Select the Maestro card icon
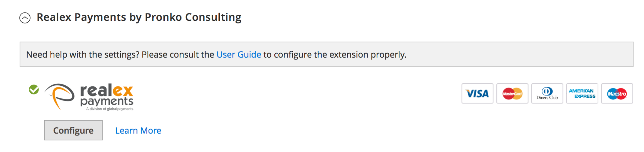 tap(617, 93)
